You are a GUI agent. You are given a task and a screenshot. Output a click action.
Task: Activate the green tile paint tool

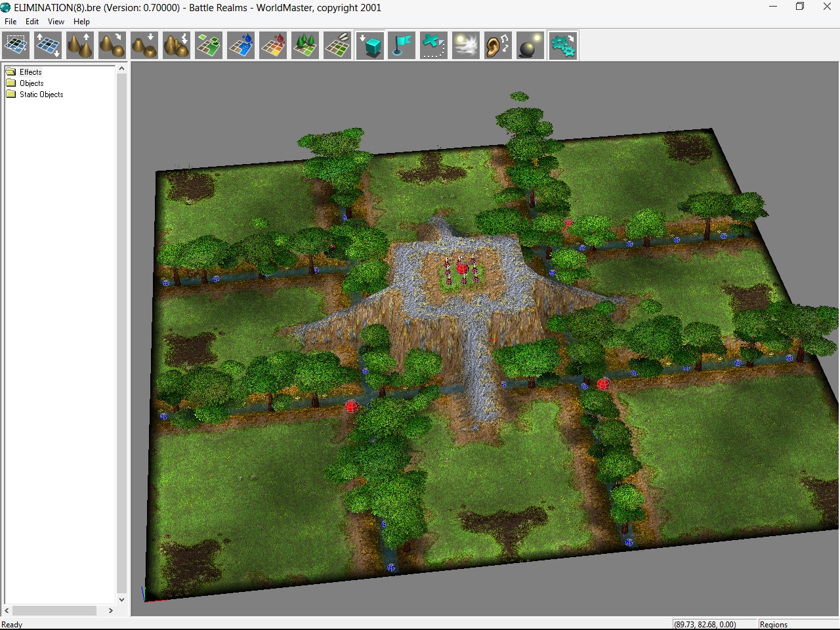tap(209, 46)
